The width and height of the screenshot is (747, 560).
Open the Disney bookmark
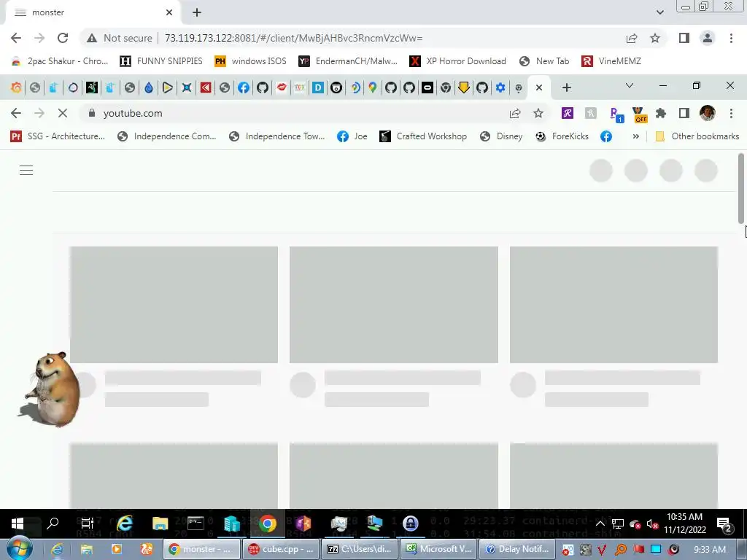(501, 136)
